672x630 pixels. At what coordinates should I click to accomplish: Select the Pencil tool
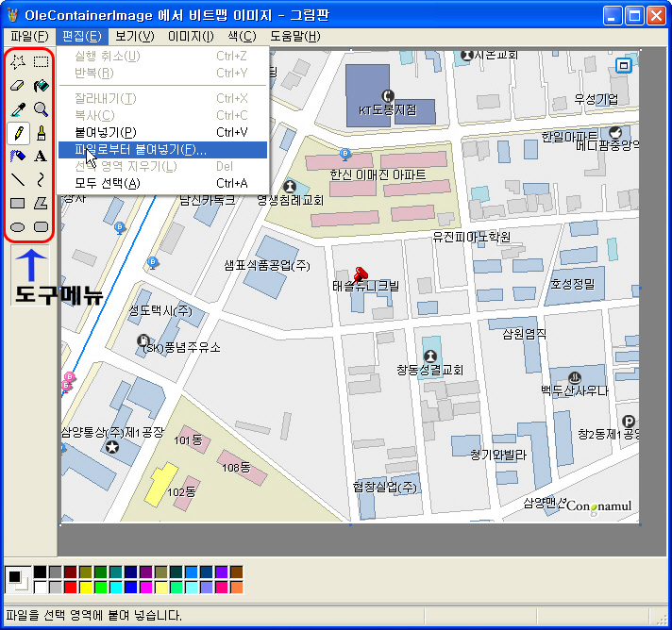click(x=18, y=133)
